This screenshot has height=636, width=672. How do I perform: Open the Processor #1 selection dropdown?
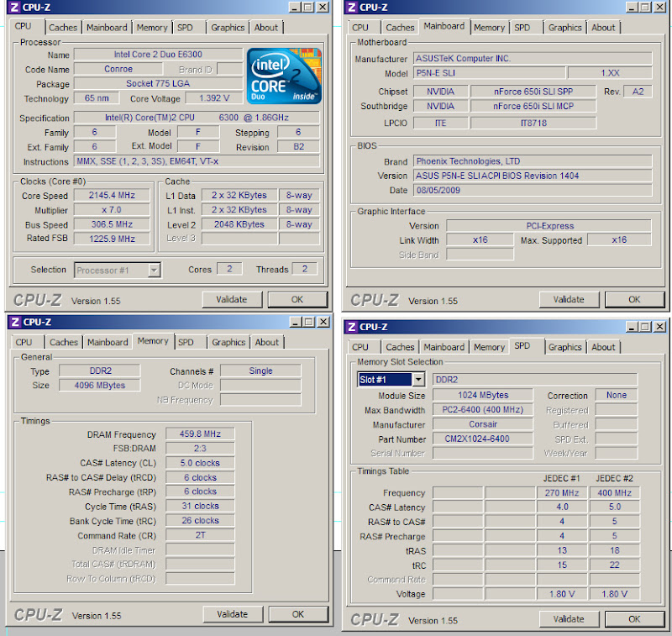pyautogui.click(x=154, y=270)
